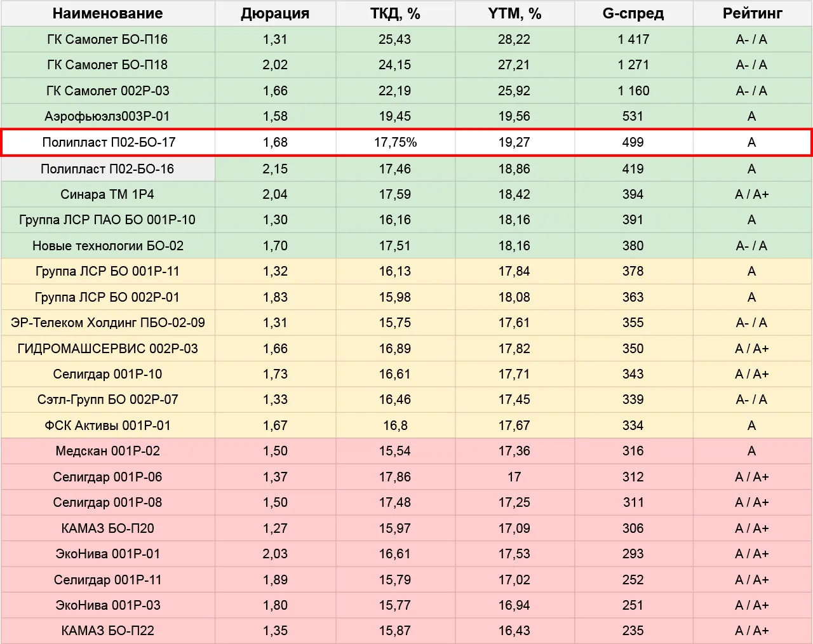Click duration "2,15" for Полипласт П02-БО-16
This screenshot has width=813, height=644.
pos(275,169)
